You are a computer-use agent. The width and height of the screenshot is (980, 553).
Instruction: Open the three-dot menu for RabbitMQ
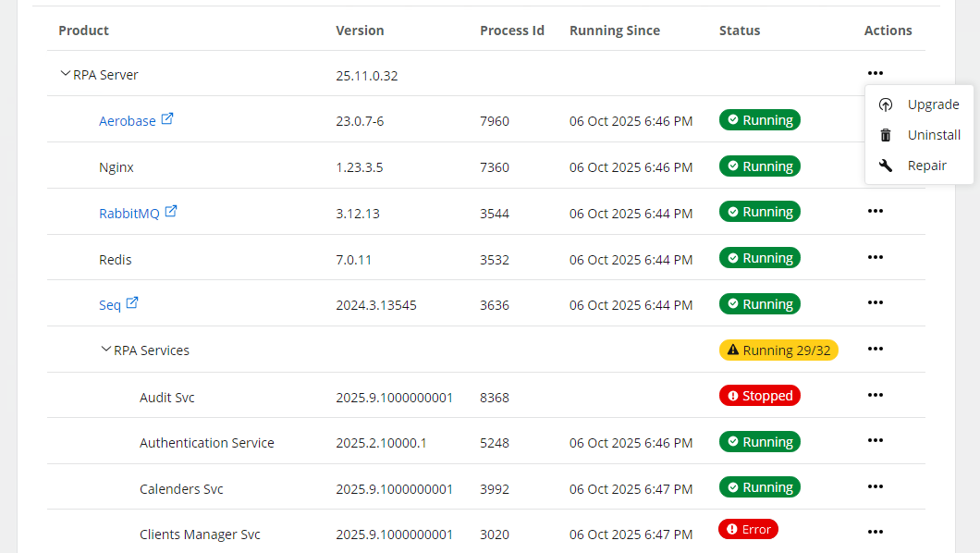click(875, 211)
